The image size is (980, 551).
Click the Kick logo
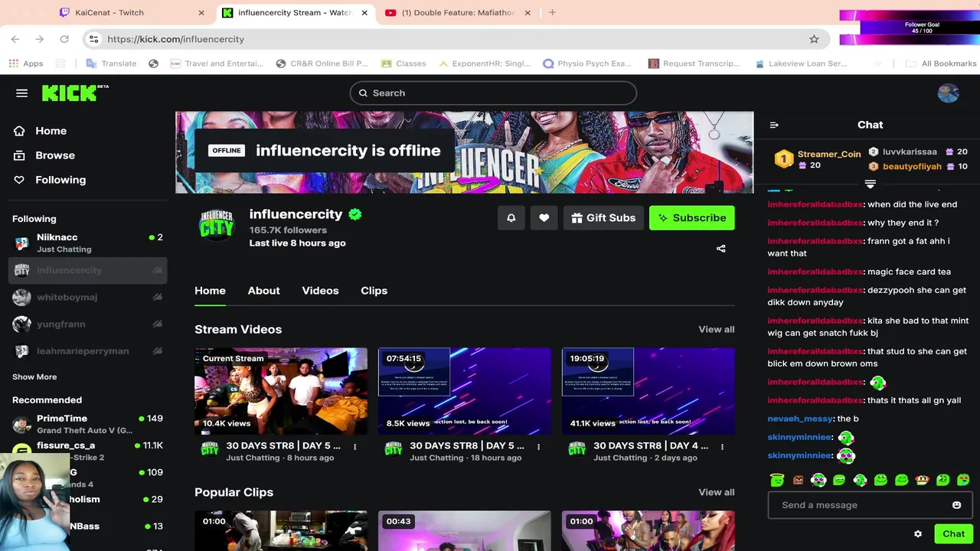pyautogui.click(x=74, y=93)
